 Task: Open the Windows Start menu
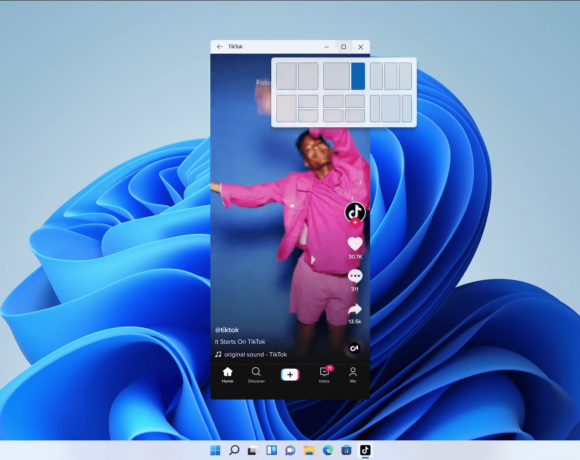pos(215,450)
